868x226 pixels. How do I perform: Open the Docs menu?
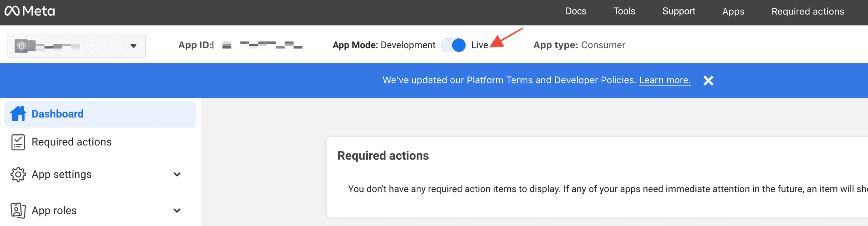pyautogui.click(x=575, y=11)
